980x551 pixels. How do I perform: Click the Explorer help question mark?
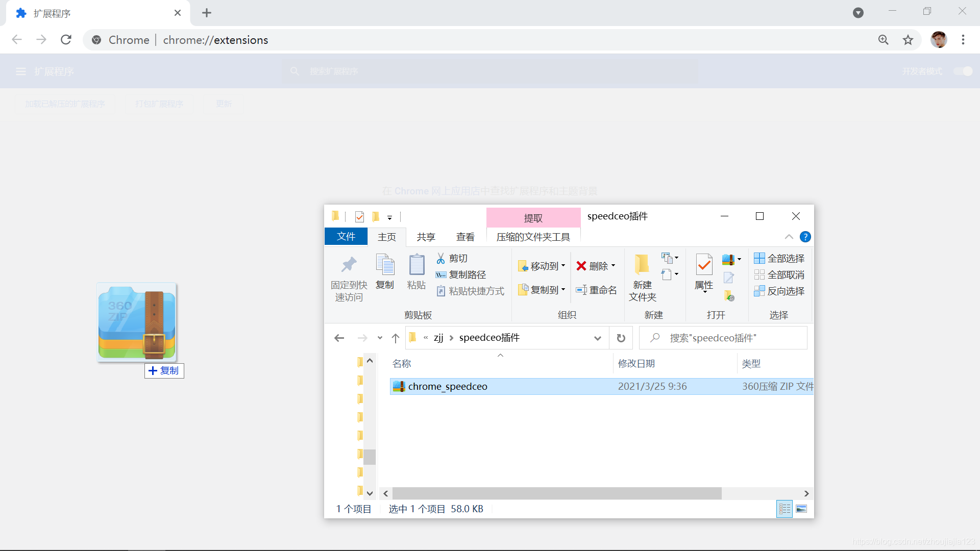[x=805, y=237]
